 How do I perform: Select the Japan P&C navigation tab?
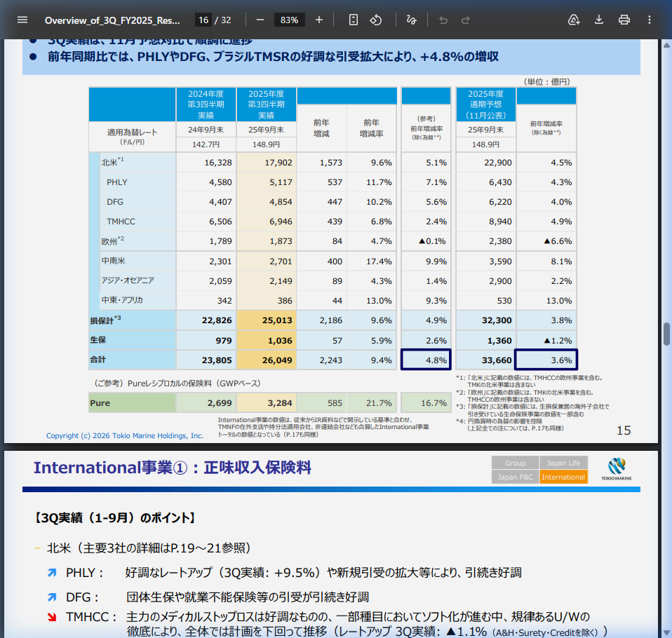coord(515,477)
